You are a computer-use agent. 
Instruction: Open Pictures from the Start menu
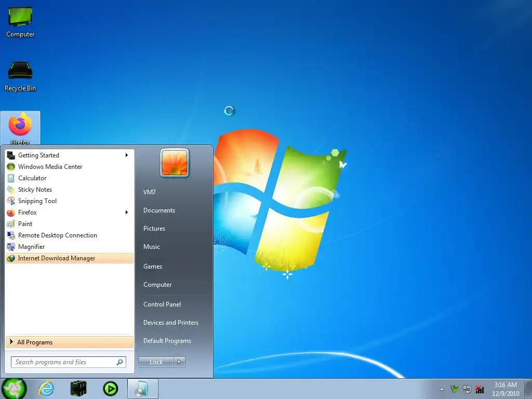pyautogui.click(x=154, y=229)
